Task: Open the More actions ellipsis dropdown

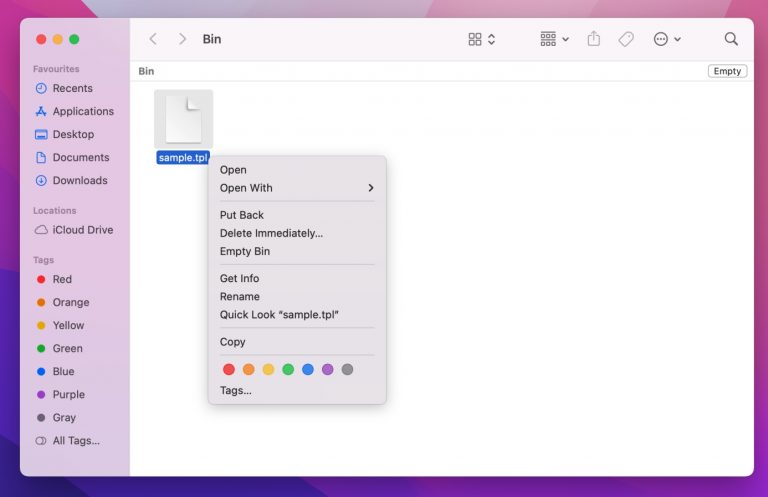Action: tap(667, 39)
